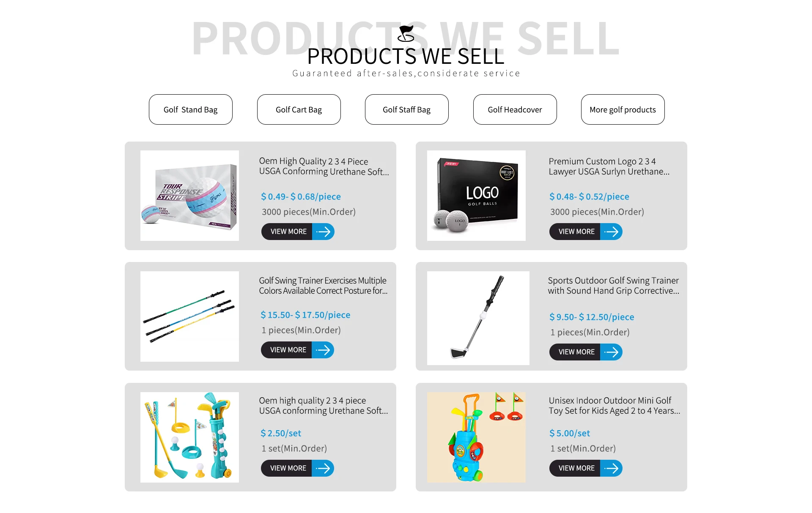Open Unisex Indoor Outdoor Mini Golf title
Image resolution: width=812 pixels, height=513 pixels.
614,406
